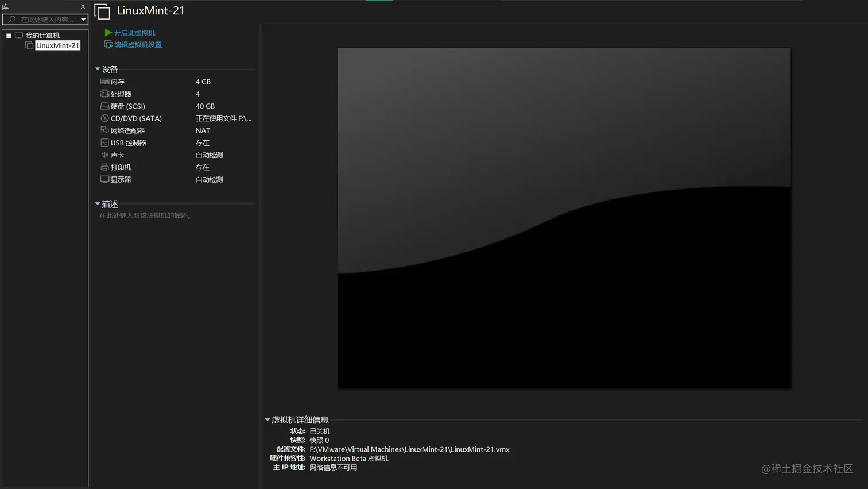Collapse the 虚拟机详细信息 details section
The image size is (868, 489).
click(x=267, y=419)
